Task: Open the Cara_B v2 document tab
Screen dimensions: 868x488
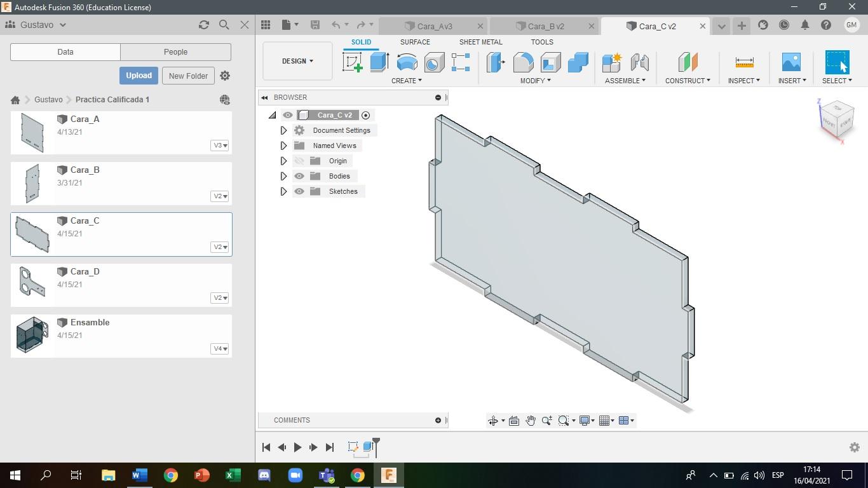Action: pyautogui.click(x=545, y=26)
